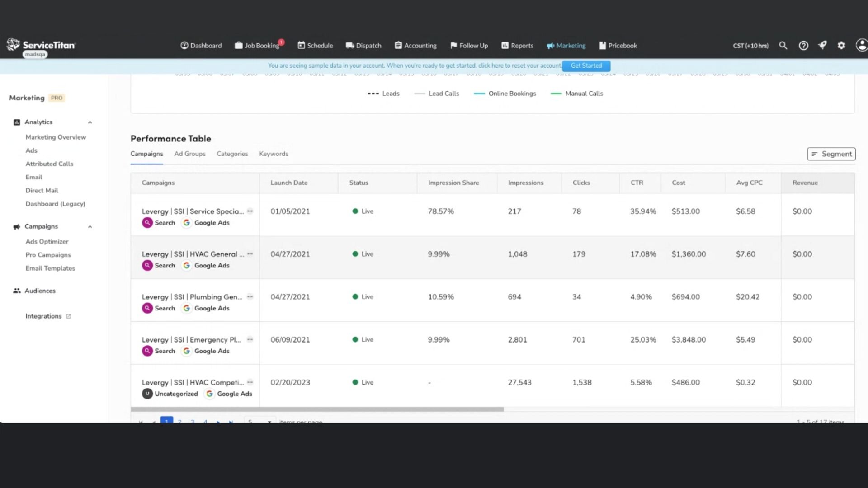Toggle the Leads series in chart legend
The image size is (868, 488).
point(383,94)
